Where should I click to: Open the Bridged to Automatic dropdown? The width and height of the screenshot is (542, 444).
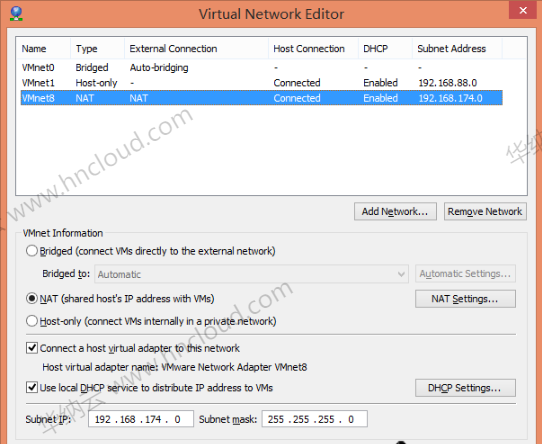(x=251, y=274)
